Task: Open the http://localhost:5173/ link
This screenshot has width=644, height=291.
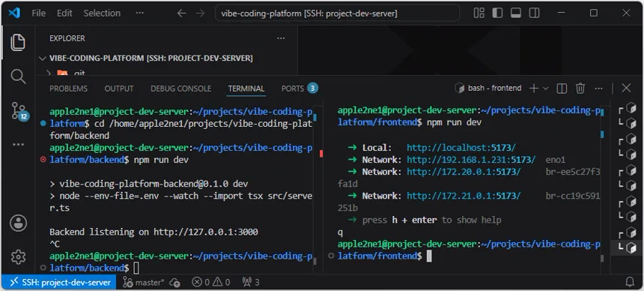Action: 461,148
